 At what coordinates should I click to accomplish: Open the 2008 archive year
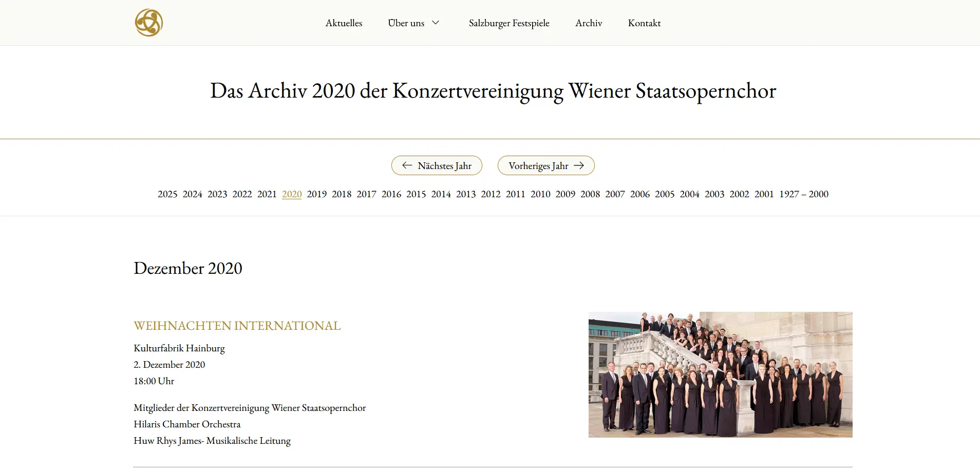(590, 194)
